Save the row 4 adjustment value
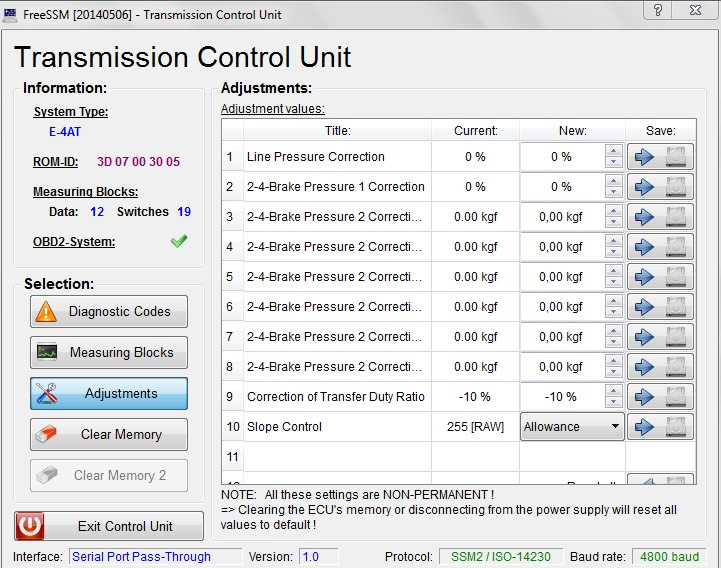This screenshot has width=721, height=568. [x=660, y=247]
